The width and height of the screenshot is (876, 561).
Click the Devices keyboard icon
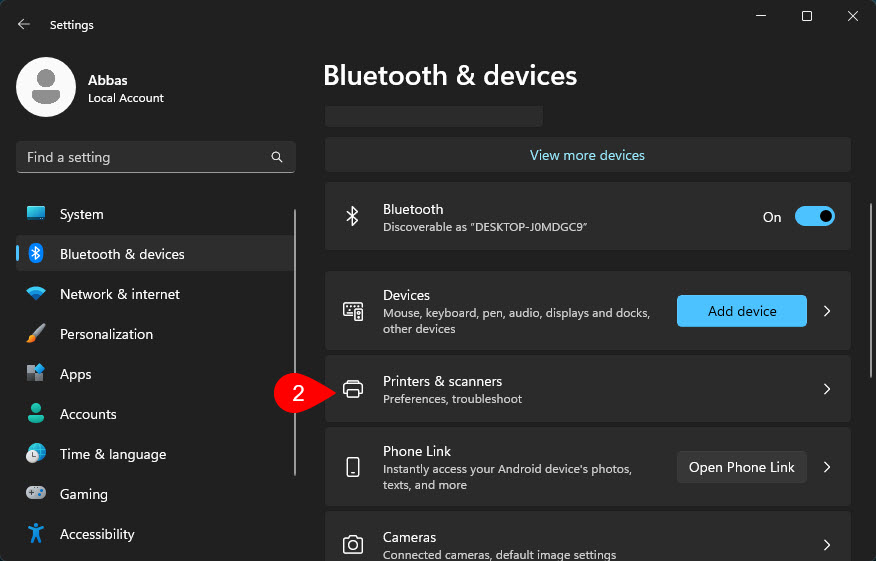(x=353, y=311)
